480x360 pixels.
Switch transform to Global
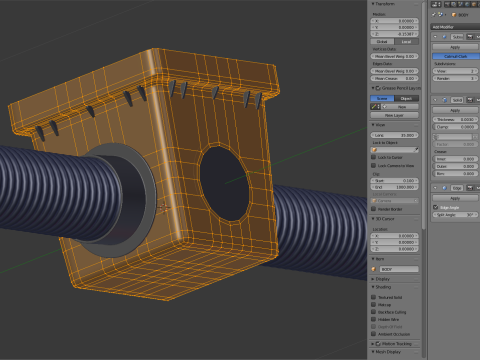(x=382, y=42)
